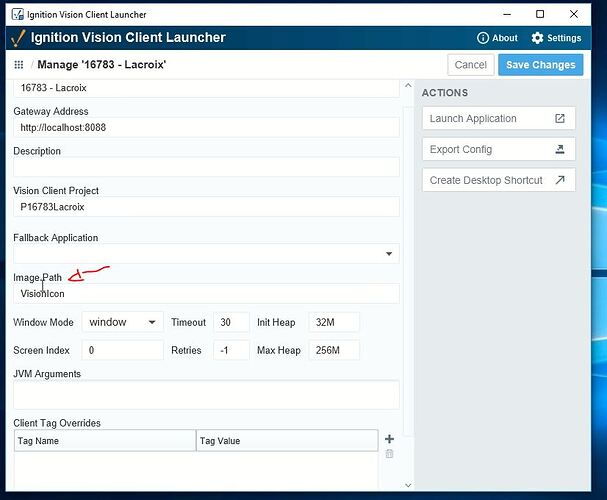607x500 pixels.
Task: Launch Application from the Actions panel
Action: 499,118
